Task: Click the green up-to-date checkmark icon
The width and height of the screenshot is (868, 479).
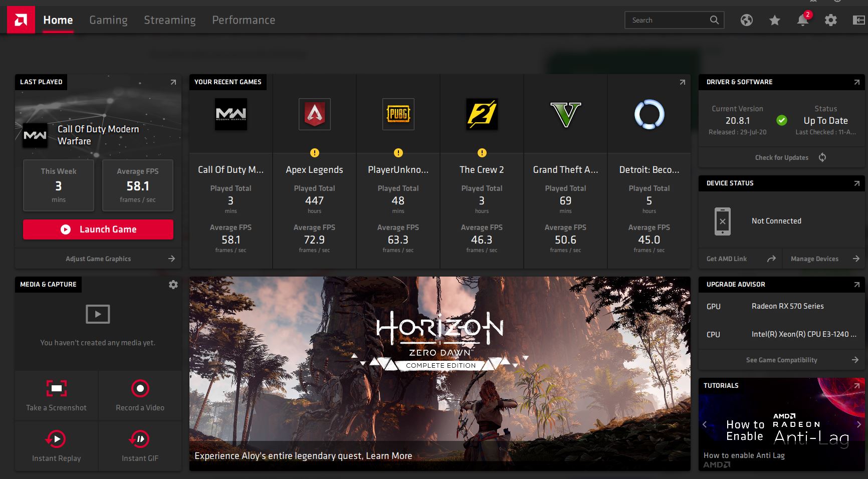Action: coord(782,120)
